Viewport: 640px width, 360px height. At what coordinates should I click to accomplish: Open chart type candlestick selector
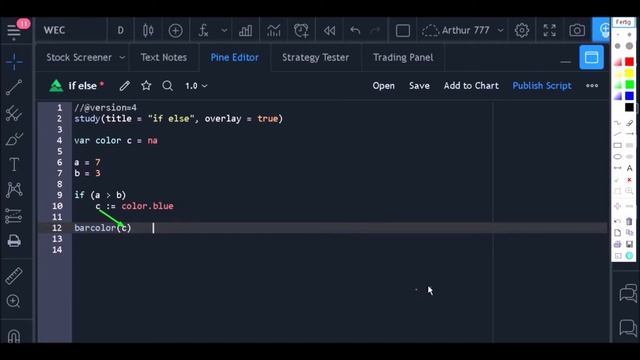(x=148, y=31)
